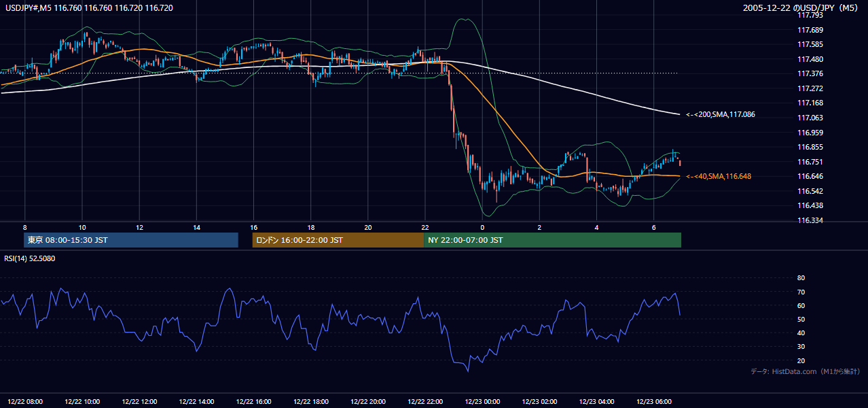Click the 12/23 06:00 time label
This screenshot has width=868, height=408.
654,401
